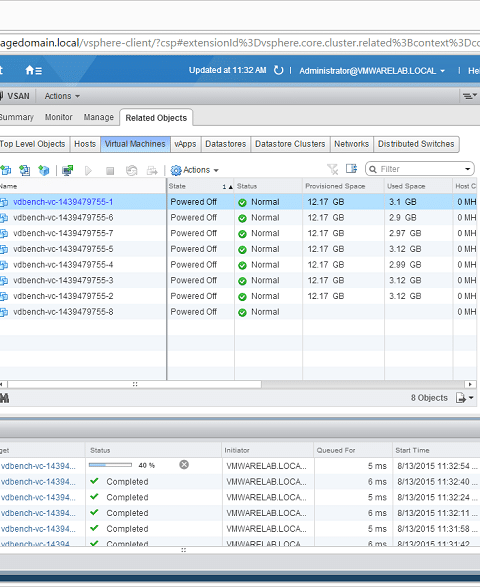Open the vApps sub-tab
This screenshot has height=587, width=480.
pos(185,144)
